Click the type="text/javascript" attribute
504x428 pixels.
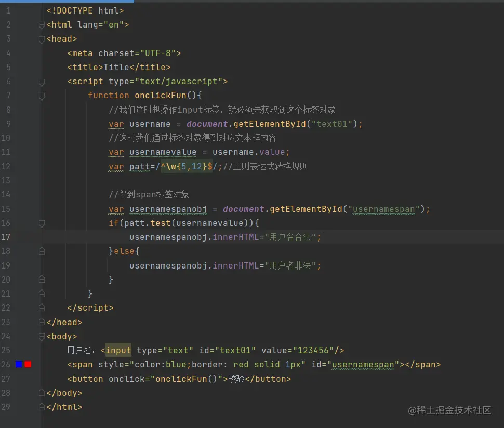click(x=166, y=82)
